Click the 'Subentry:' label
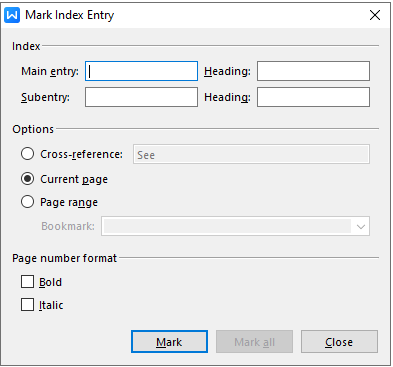 click(46, 97)
